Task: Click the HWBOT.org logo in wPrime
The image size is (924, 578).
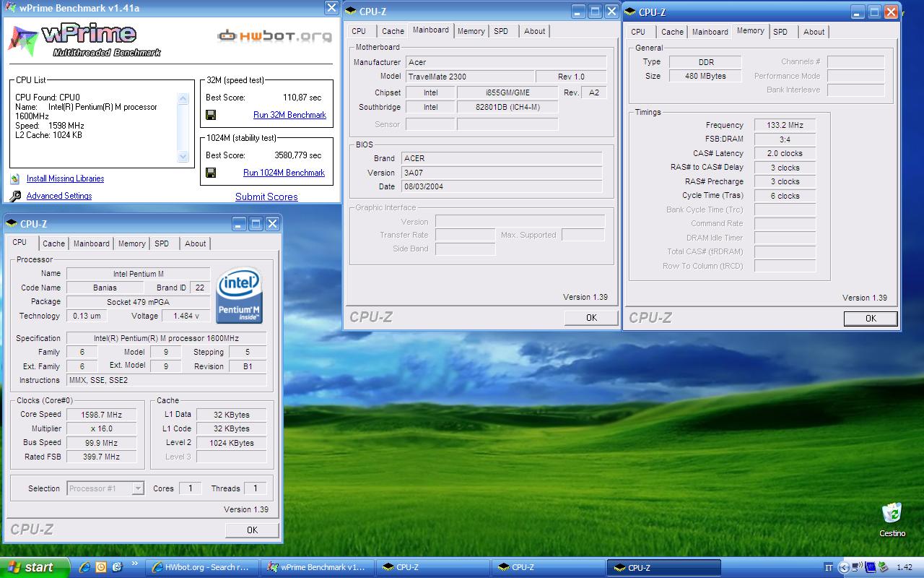Action: coord(275,35)
